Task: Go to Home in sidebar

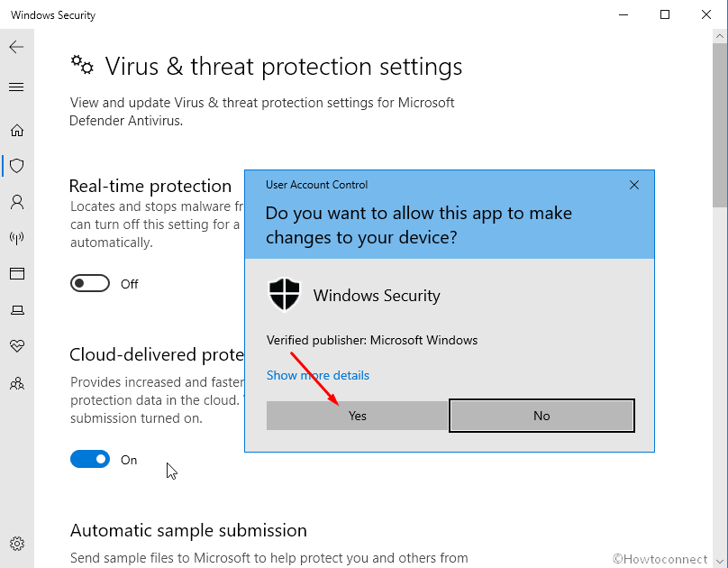Action: (x=17, y=130)
